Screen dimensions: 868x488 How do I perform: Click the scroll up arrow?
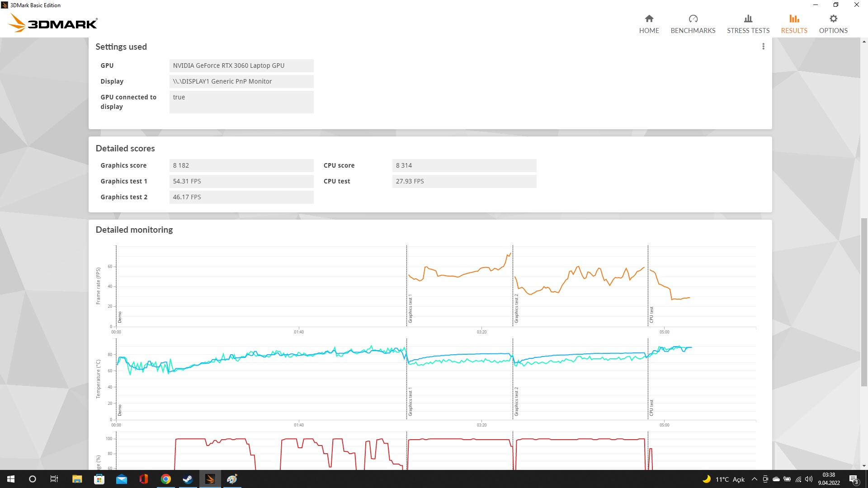click(x=864, y=42)
